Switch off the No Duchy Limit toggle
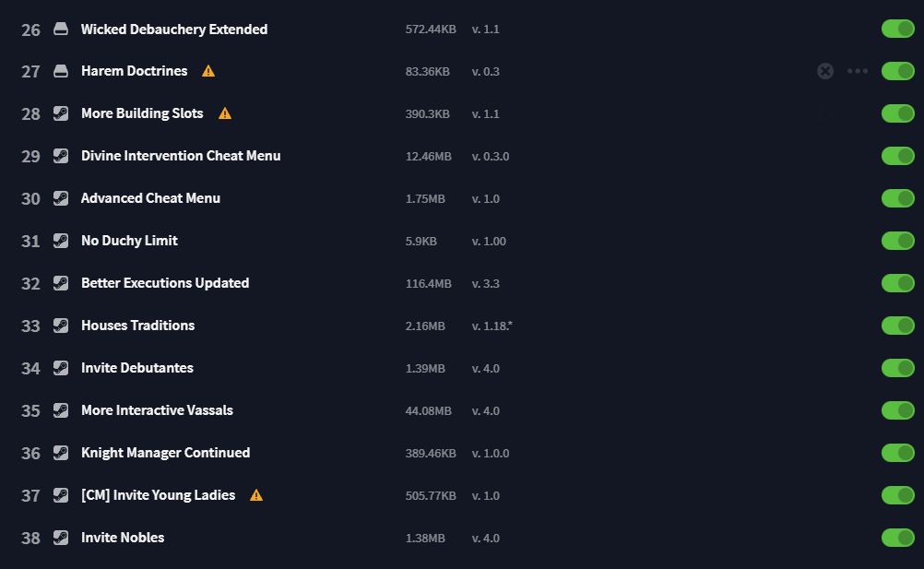 coord(897,241)
